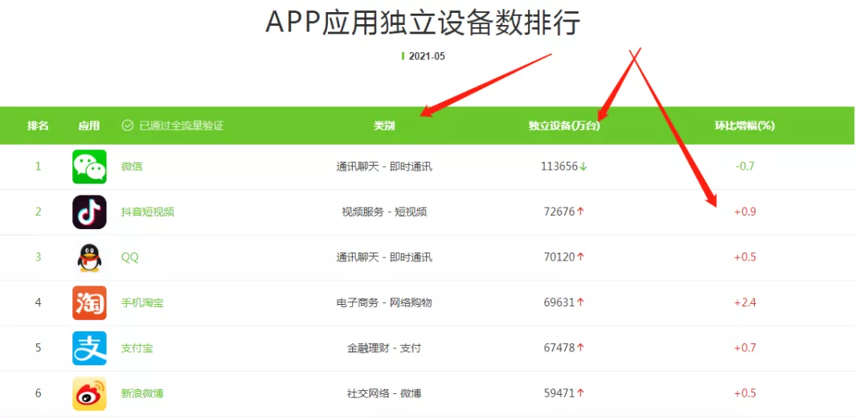
Task: Click the WeChat app icon
Action: 89,166
